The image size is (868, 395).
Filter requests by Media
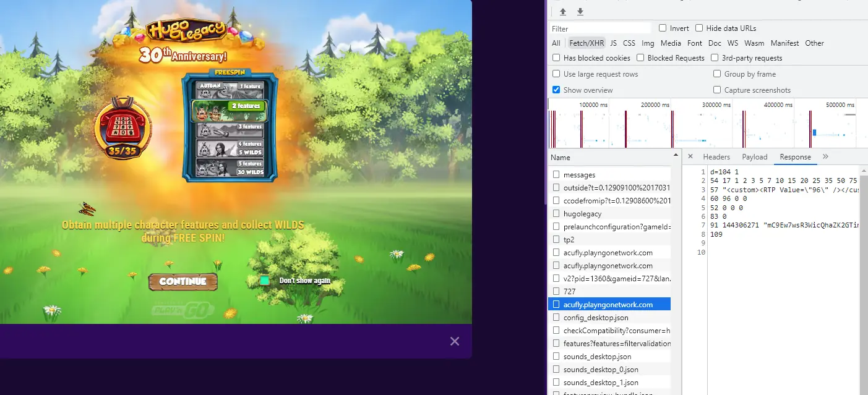click(671, 43)
